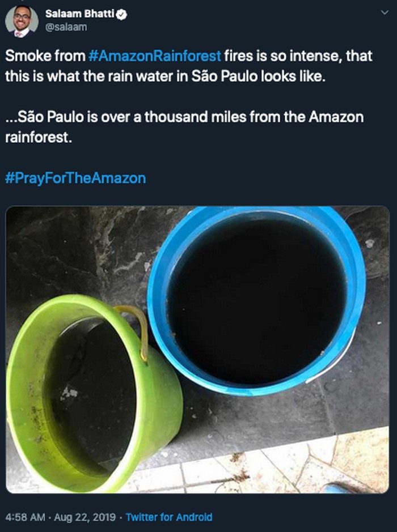Open the #AmazonRainforest hashtag

pos(155,57)
